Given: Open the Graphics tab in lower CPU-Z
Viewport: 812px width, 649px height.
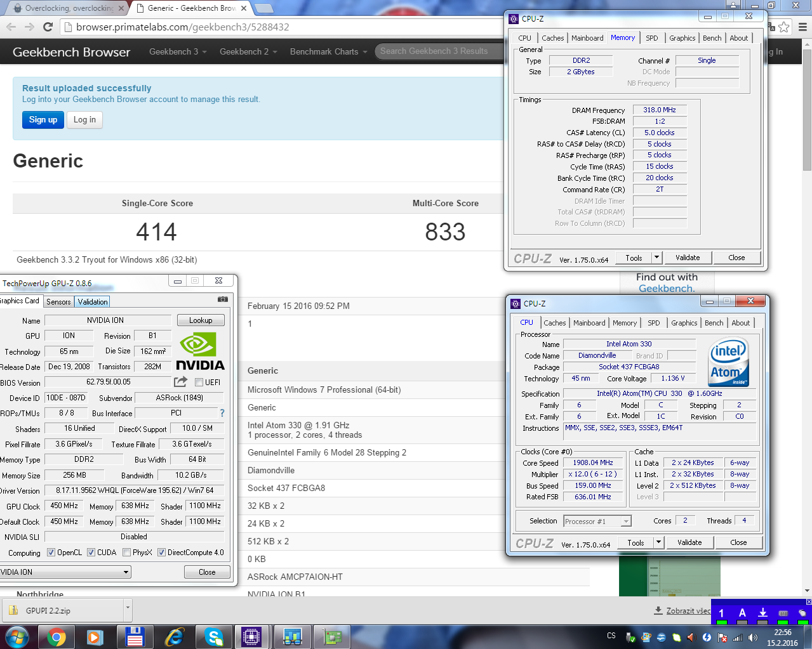Looking at the screenshot, I should (684, 323).
